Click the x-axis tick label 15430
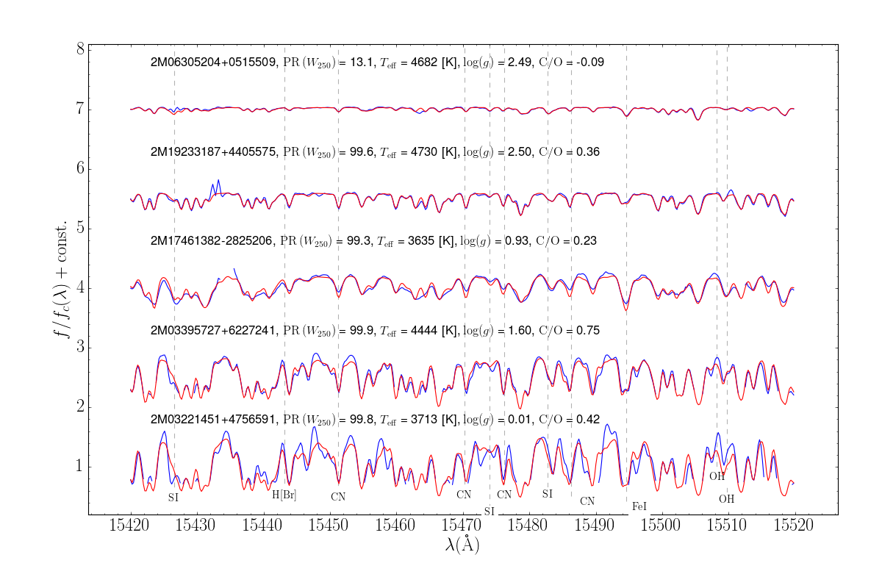 pyautogui.click(x=197, y=527)
